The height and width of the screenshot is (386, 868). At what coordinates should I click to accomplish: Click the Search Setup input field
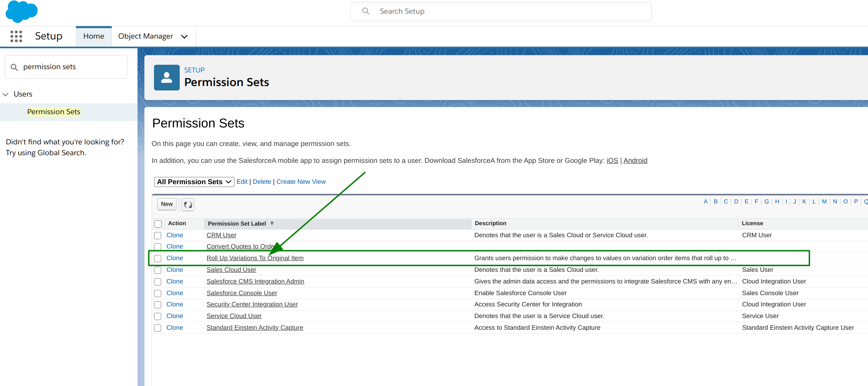(x=501, y=12)
